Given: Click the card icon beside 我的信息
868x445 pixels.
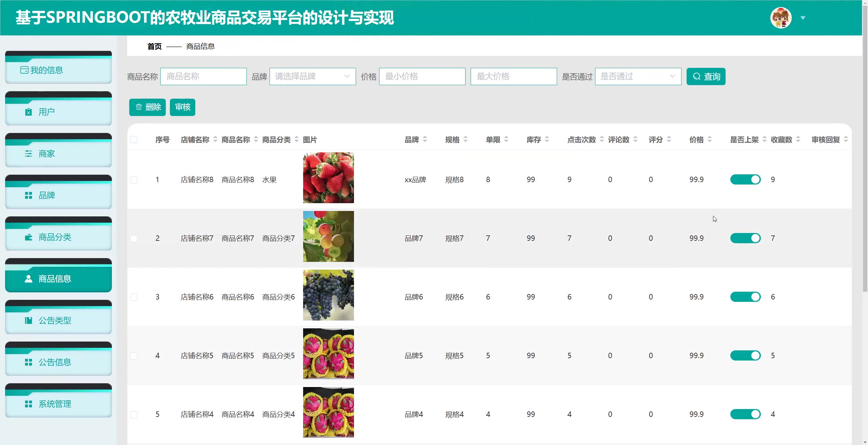Looking at the screenshot, I should tap(24, 70).
